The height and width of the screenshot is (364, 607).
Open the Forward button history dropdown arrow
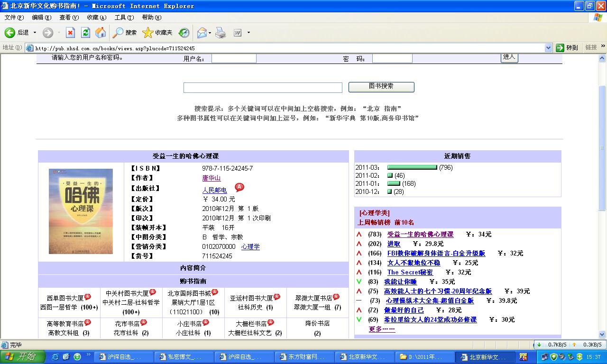(59, 33)
